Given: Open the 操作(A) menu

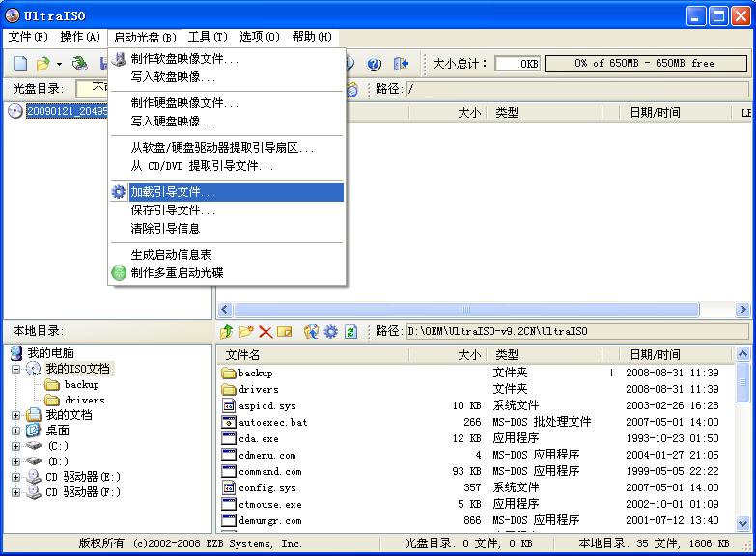Looking at the screenshot, I should point(80,37).
